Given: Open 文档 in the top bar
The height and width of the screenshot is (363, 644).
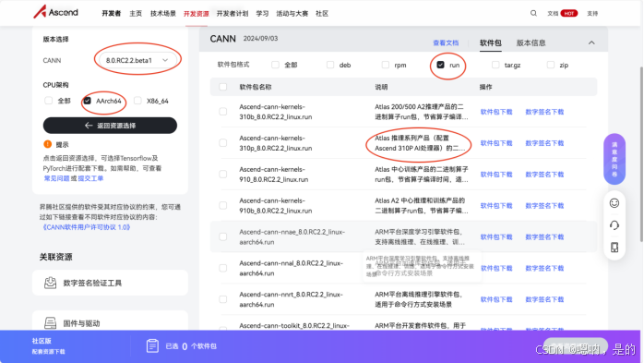Looking at the screenshot, I should [x=553, y=14].
